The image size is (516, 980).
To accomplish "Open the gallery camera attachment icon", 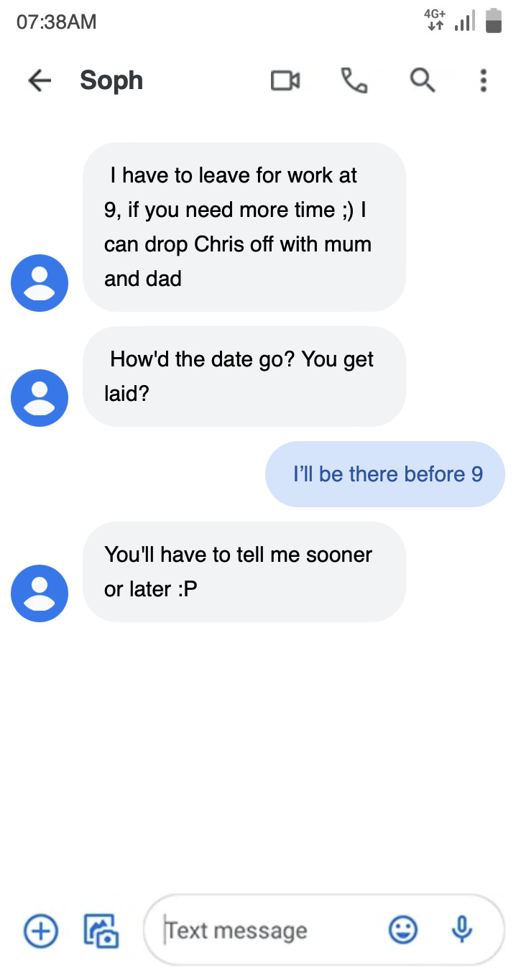I will (101, 931).
